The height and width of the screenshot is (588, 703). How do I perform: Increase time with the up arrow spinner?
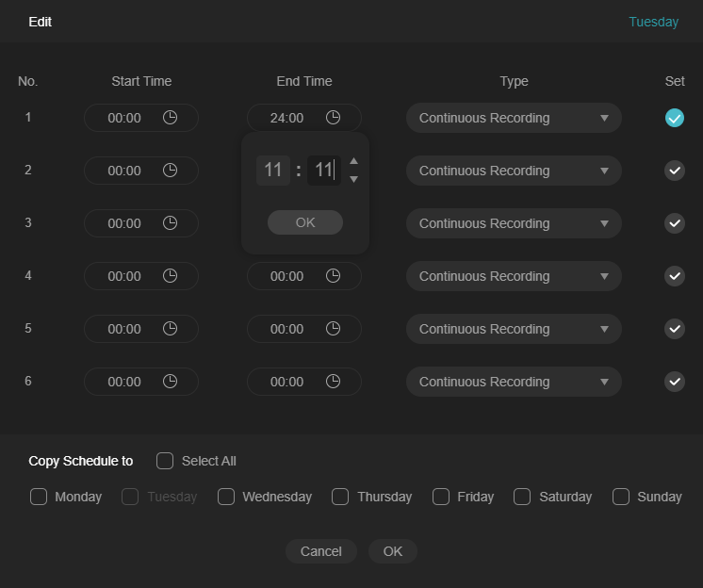point(353,161)
